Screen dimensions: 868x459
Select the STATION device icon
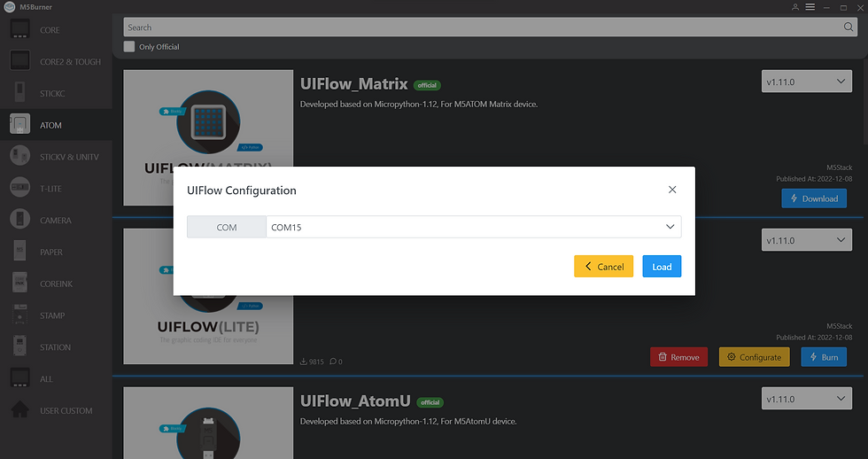19,346
